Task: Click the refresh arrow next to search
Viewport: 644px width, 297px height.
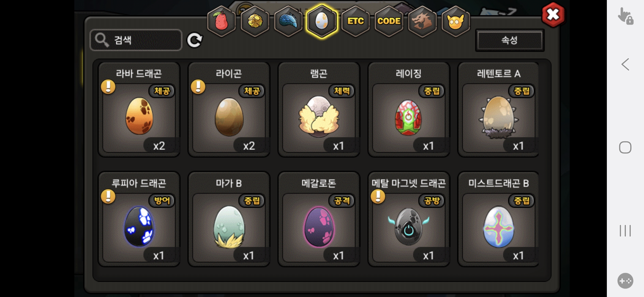Action: click(195, 40)
